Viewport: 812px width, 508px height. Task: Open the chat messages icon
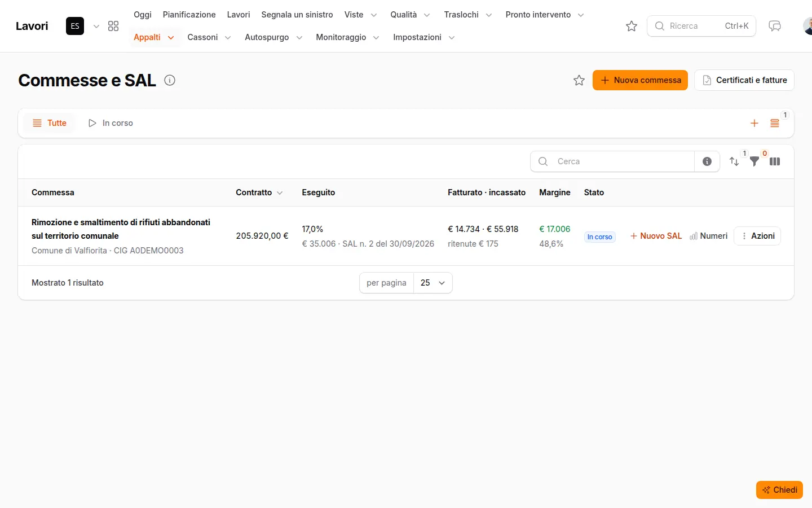click(775, 26)
